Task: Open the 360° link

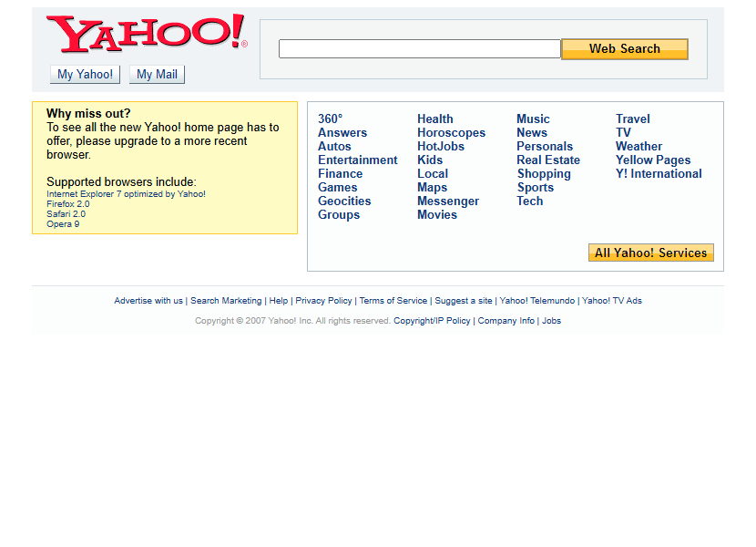Action: (331, 119)
